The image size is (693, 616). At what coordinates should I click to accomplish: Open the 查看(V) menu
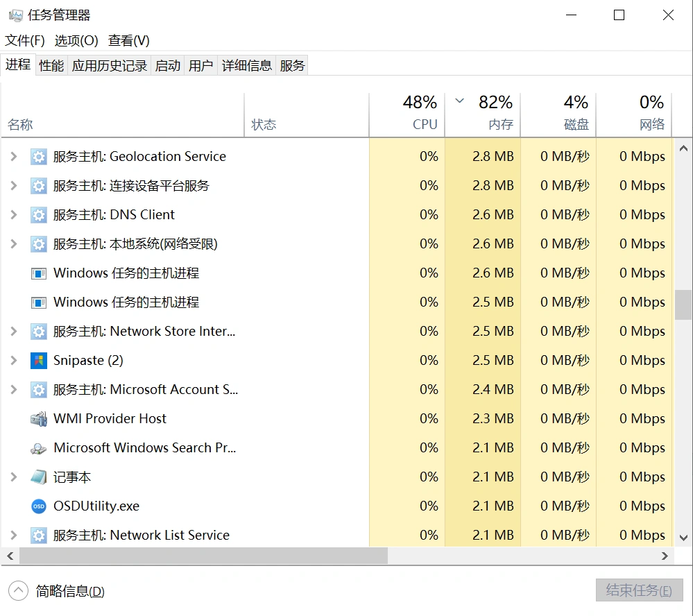tap(127, 40)
